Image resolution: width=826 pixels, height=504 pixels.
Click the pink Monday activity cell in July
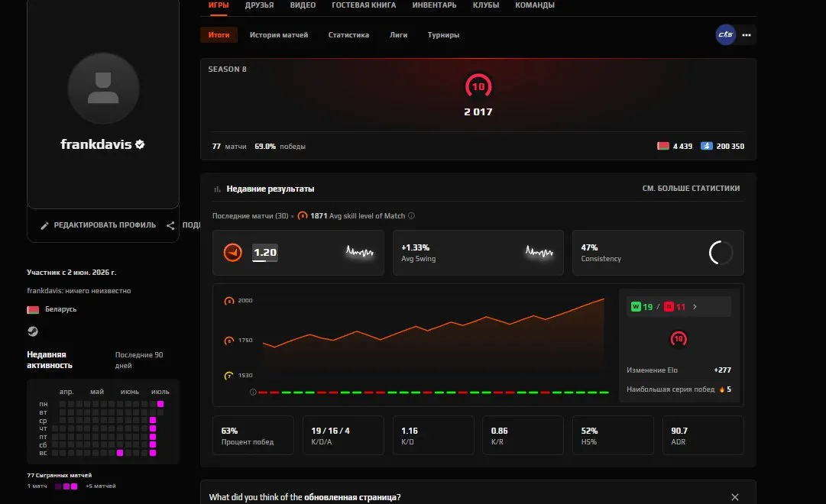coord(160,404)
